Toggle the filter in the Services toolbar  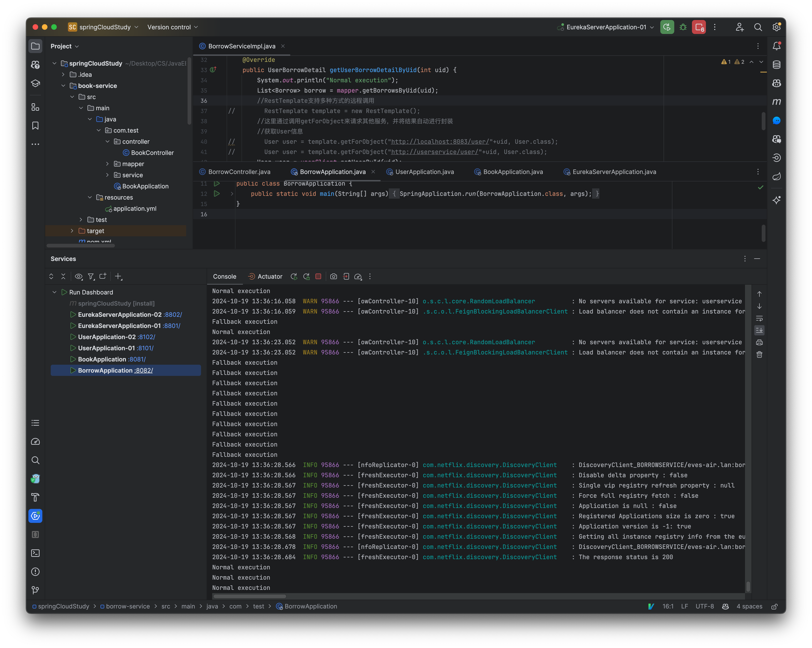[x=91, y=276]
